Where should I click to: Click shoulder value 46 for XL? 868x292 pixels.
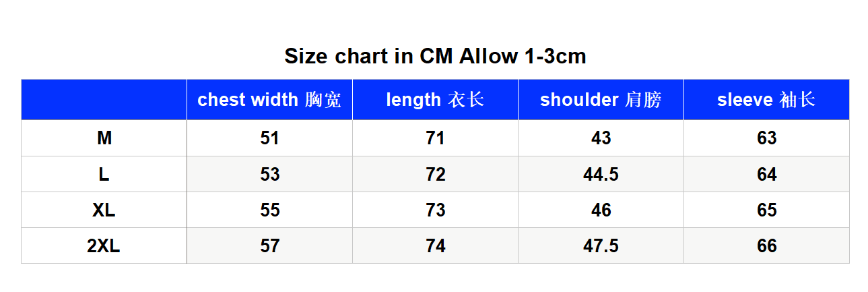pos(601,210)
